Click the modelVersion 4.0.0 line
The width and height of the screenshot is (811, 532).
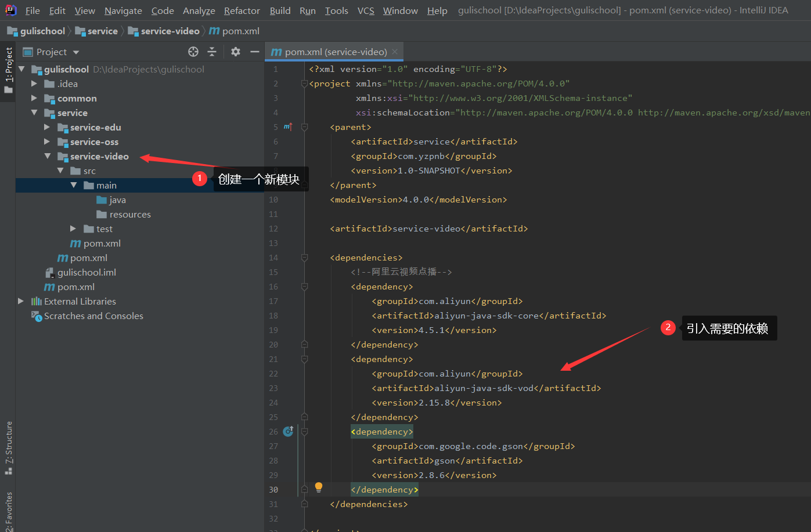[419, 200]
